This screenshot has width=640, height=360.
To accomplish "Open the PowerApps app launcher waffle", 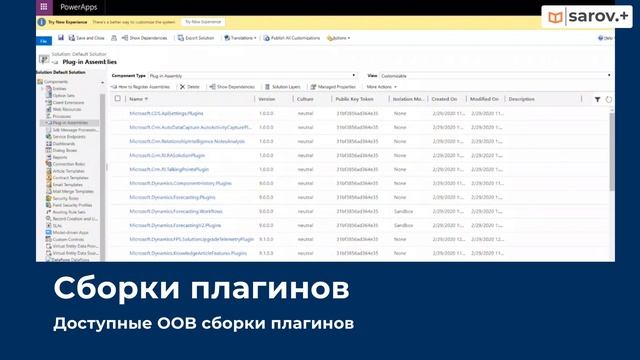I will 44,7.
